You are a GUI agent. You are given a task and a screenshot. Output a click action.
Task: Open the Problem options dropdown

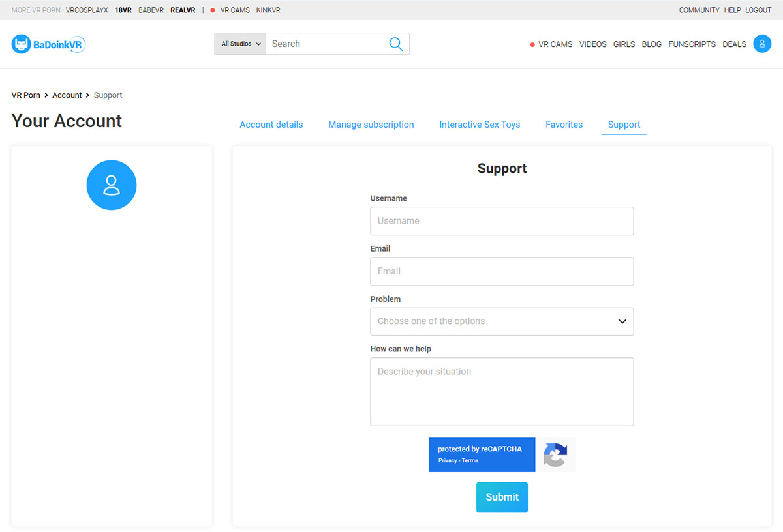point(502,321)
